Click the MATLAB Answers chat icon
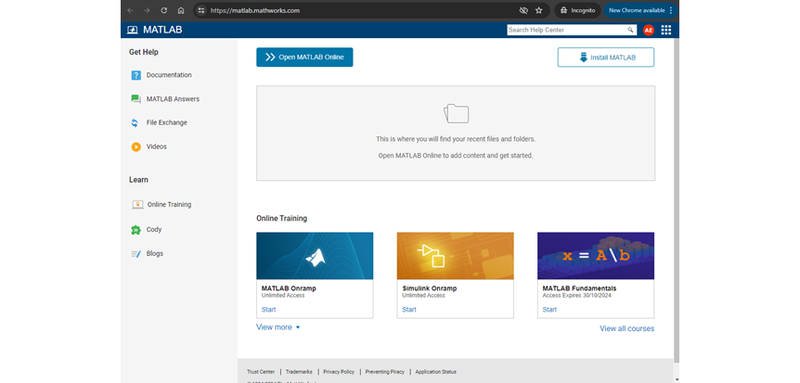 point(136,99)
